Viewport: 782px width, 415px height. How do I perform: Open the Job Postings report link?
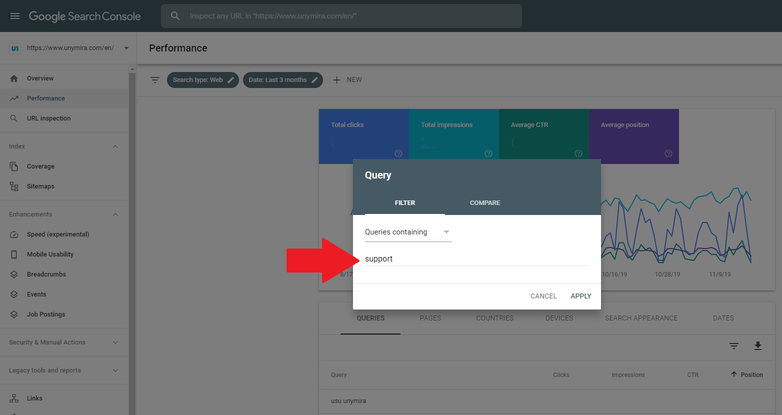46,314
